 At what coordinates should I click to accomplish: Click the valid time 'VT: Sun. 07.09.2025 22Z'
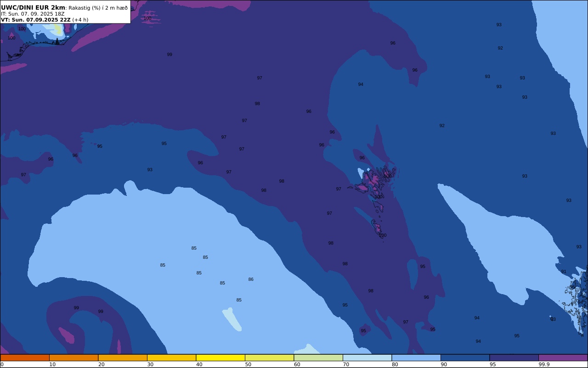click(35, 20)
